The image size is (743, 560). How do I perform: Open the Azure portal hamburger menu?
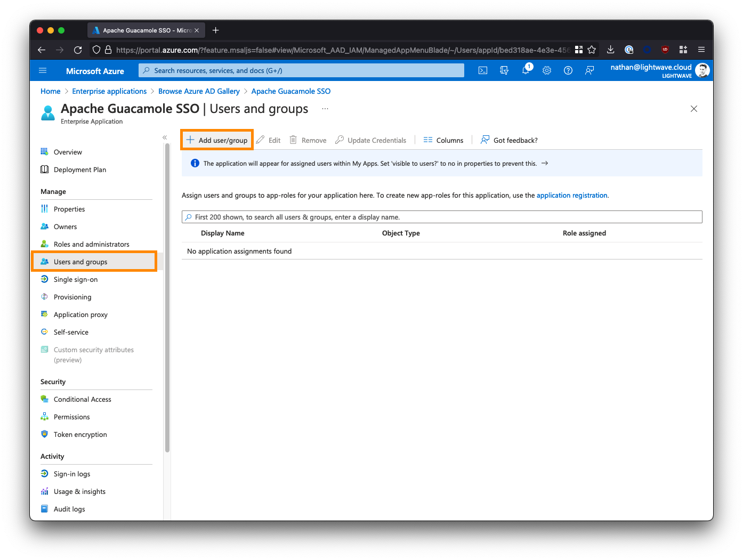click(43, 70)
